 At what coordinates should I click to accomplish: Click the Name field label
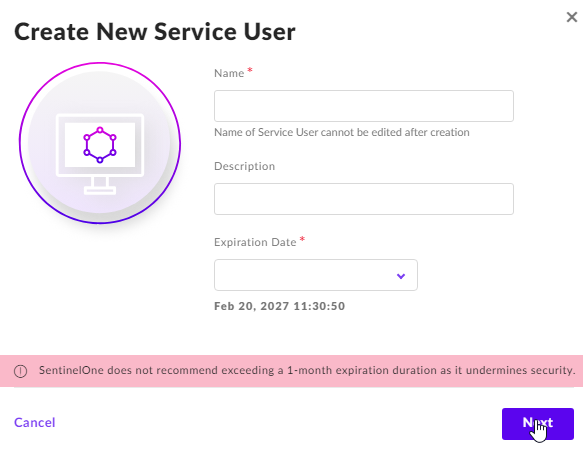[229, 73]
